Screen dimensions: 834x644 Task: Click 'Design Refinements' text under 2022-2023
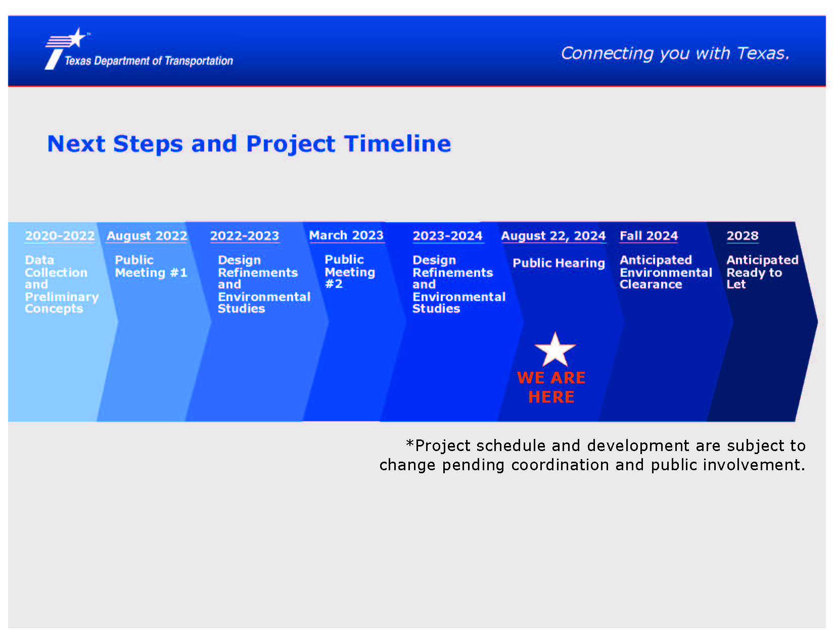[x=258, y=266]
